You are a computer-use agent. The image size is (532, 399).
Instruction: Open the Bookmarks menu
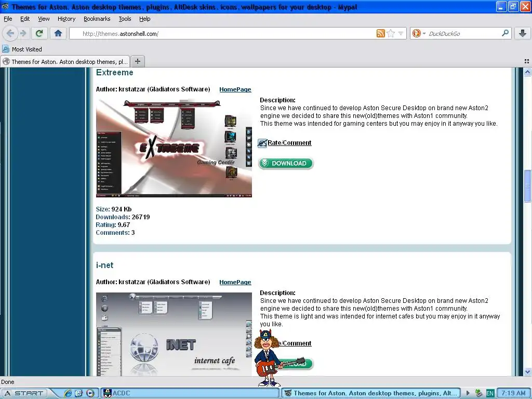(97, 19)
